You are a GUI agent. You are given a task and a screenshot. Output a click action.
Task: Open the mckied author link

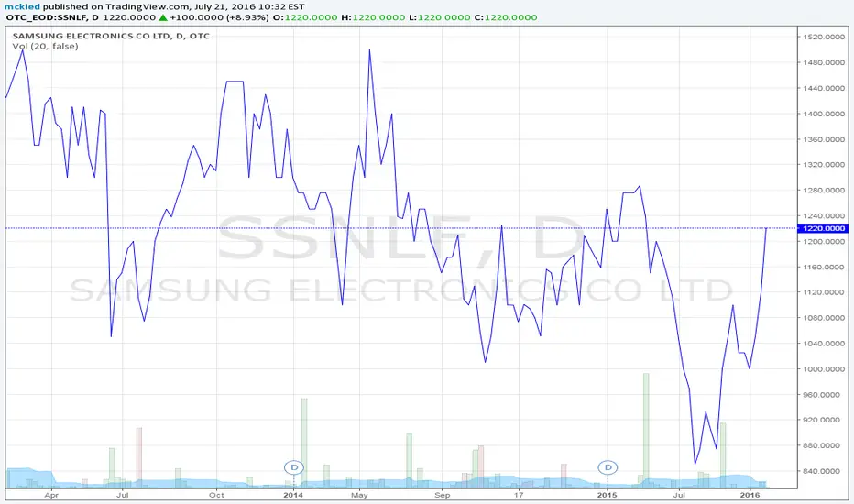pos(22,6)
